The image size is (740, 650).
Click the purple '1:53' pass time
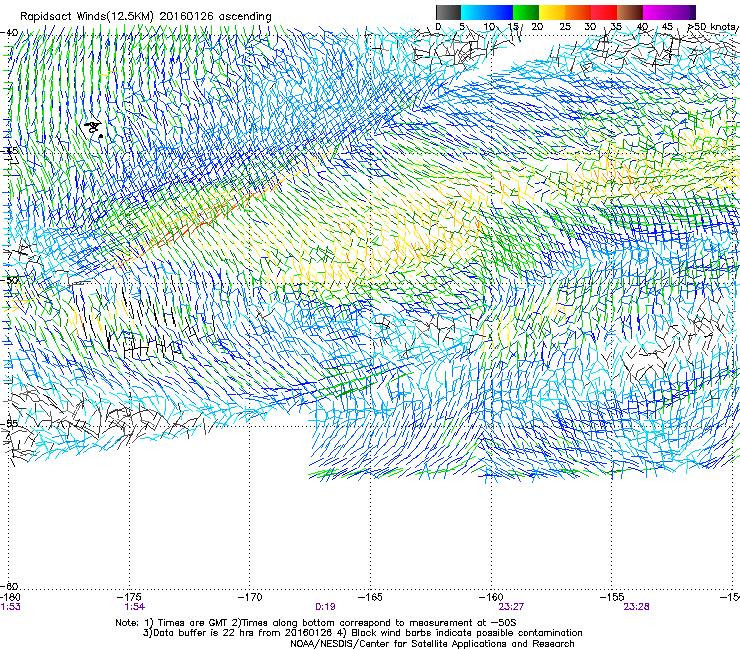10,607
